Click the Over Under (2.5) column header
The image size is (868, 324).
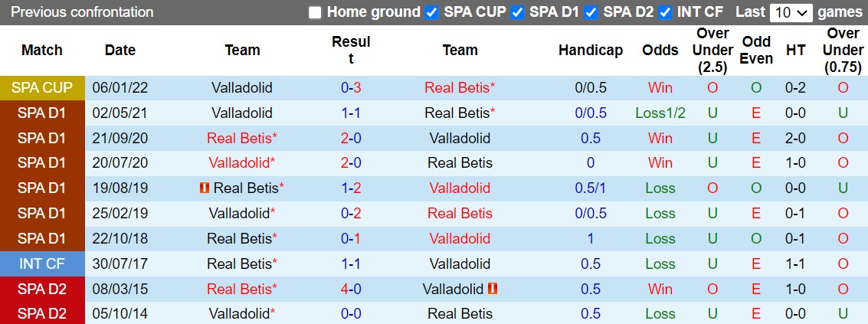(712, 50)
